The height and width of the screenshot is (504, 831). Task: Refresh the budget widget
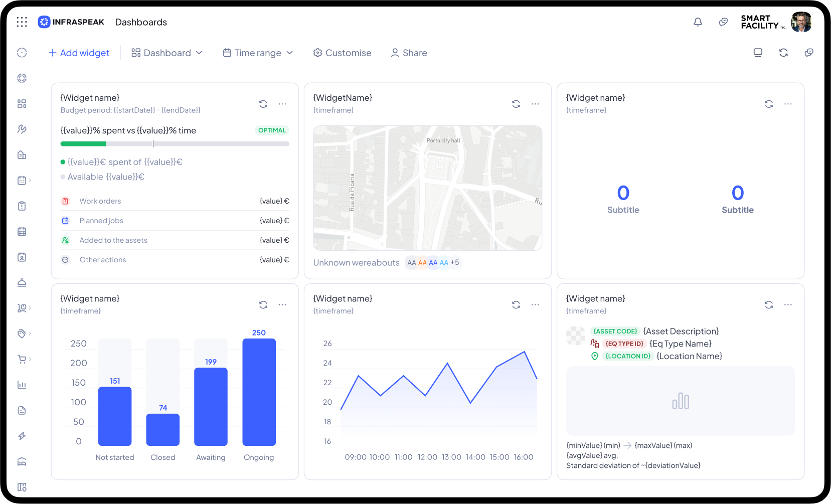[263, 104]
